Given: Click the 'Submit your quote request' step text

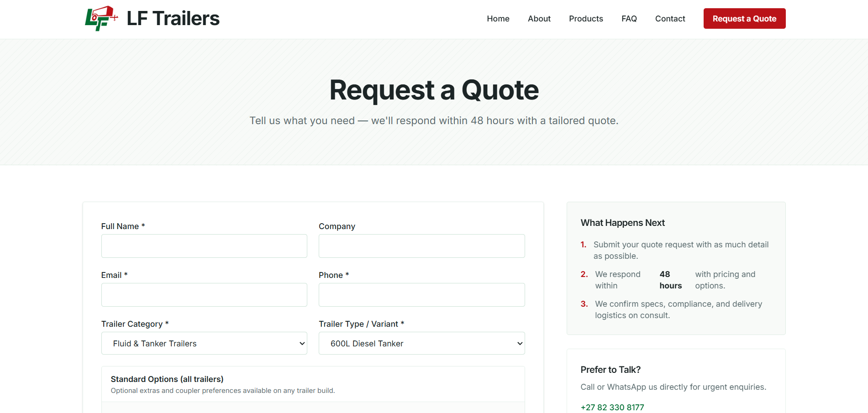Looking at the screenshot, I should click(681, 250).
